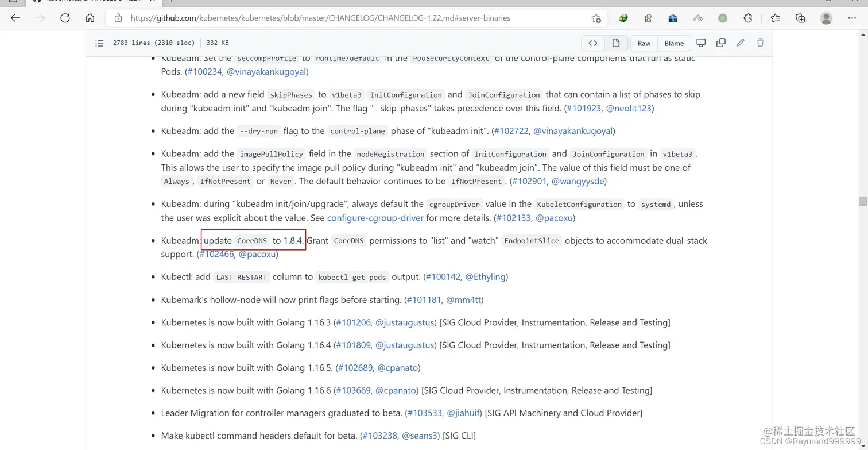Open the green globe extension icon
Screen dimensions: 868x450
pyautogui.click(x=623, y=18)
